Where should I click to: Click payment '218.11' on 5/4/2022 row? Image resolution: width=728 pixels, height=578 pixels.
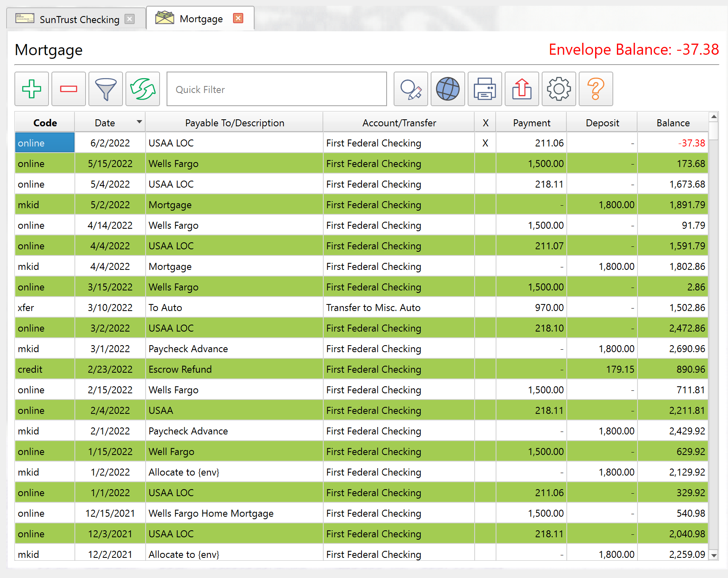click(531, 184)
